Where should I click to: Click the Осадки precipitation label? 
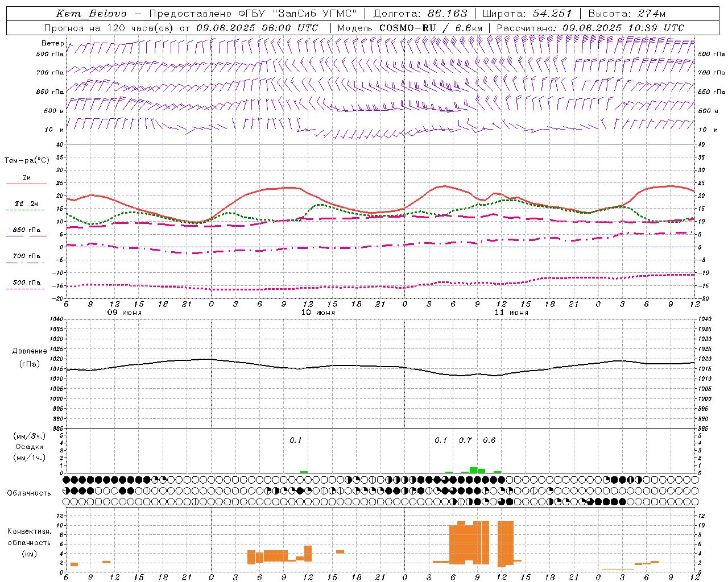pos(30,447)
